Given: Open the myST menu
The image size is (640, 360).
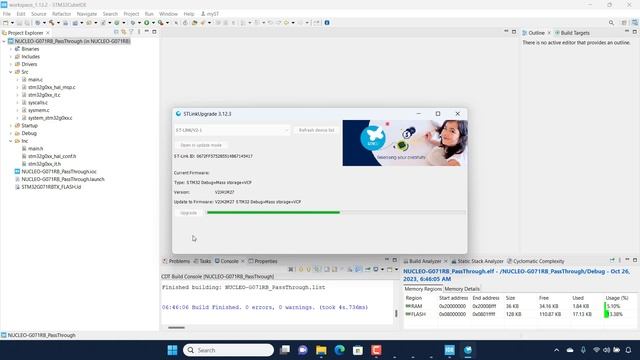Looking at the screenshot, I should (209, 14).
